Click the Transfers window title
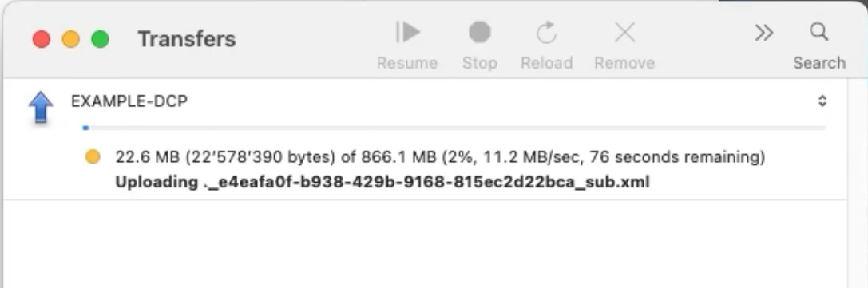 [x=187, y=39]
